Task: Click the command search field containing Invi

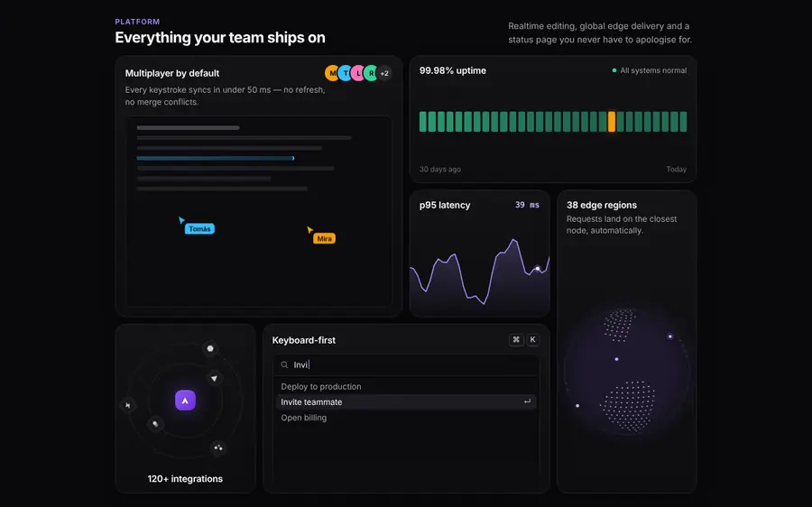Action: pos(406,364)
